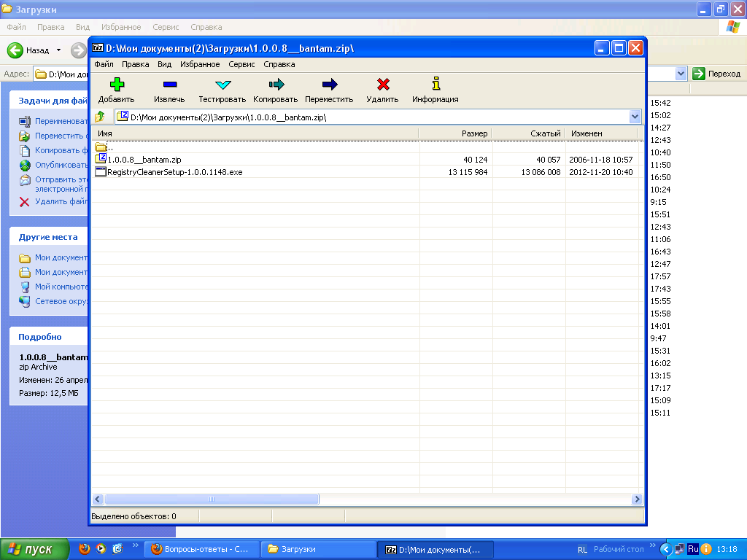
Task: Click the orange info tray icon
Action: (705, 549)
